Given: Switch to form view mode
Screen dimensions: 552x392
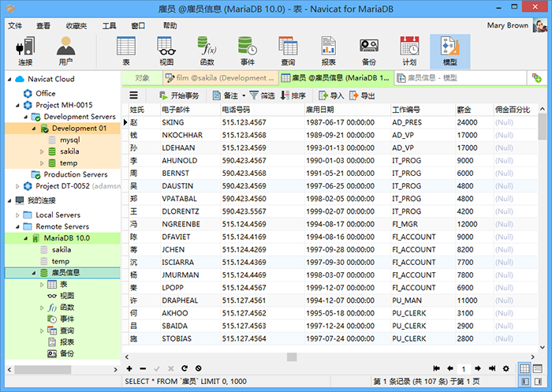Looking at the screenshot, I should [x=538, y=368].
